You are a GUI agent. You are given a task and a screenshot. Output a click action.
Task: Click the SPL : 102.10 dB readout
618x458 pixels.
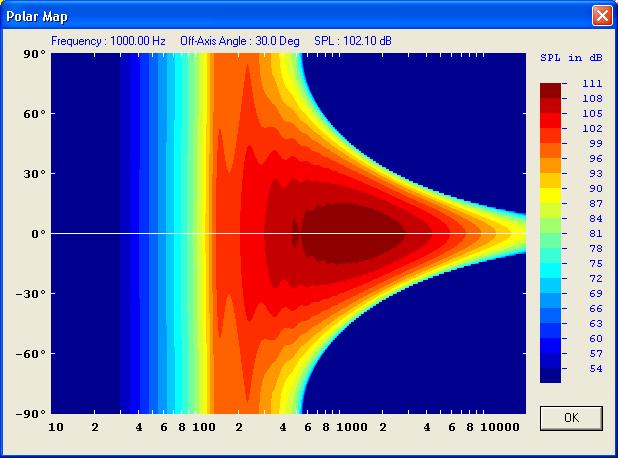(353, 41)
